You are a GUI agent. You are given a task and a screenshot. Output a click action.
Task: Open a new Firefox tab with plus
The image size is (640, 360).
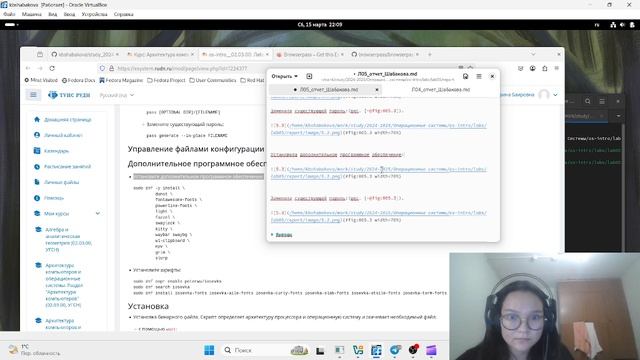429,54
